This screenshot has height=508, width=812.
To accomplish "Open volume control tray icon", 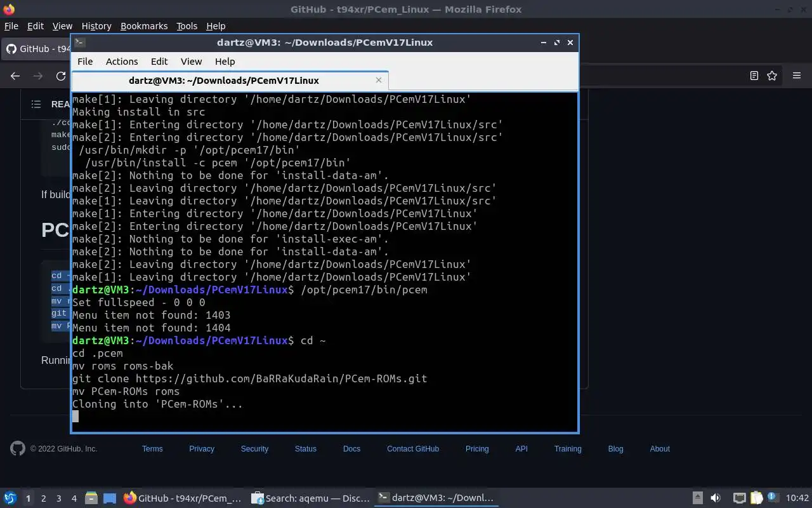I will point(716,498).
